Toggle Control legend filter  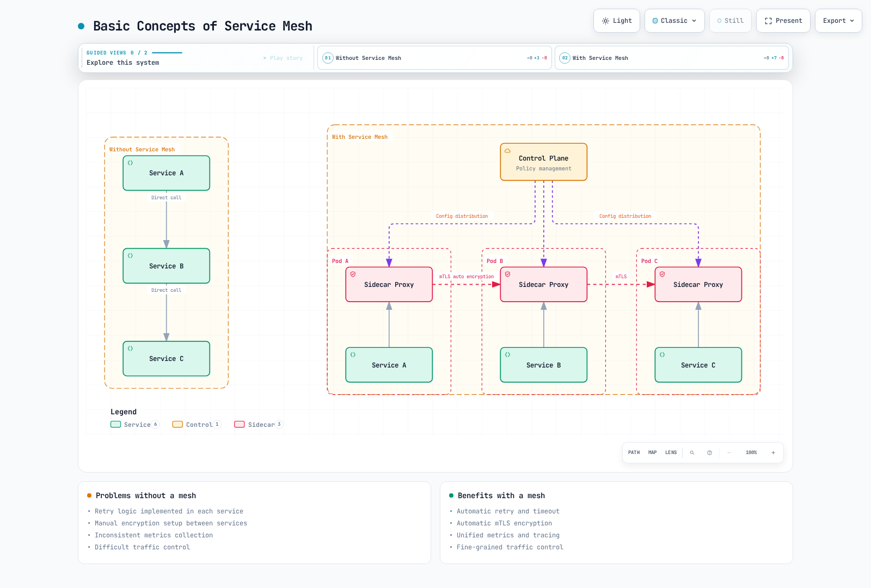click(x=197, y=425)
